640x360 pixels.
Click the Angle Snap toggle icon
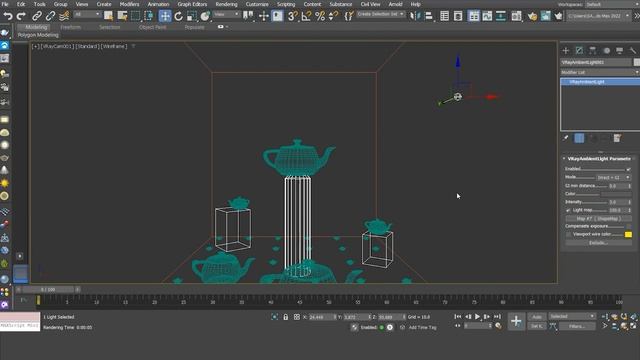[x=306, y=16]
